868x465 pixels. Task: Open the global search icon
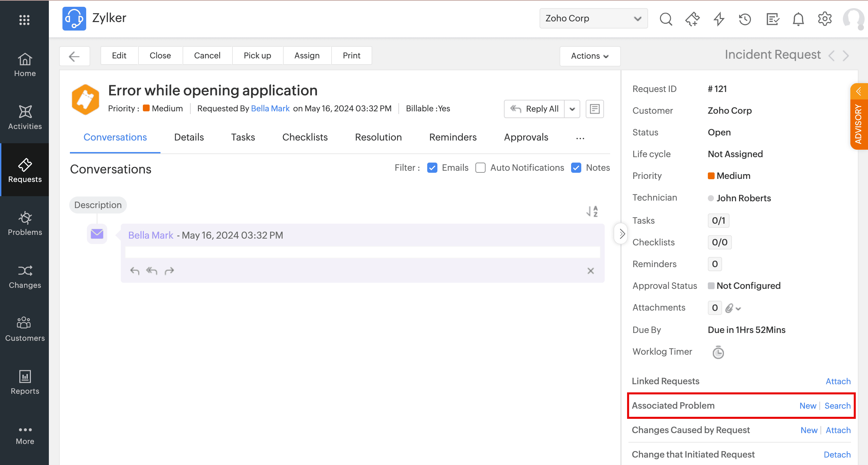pos(666,19)
